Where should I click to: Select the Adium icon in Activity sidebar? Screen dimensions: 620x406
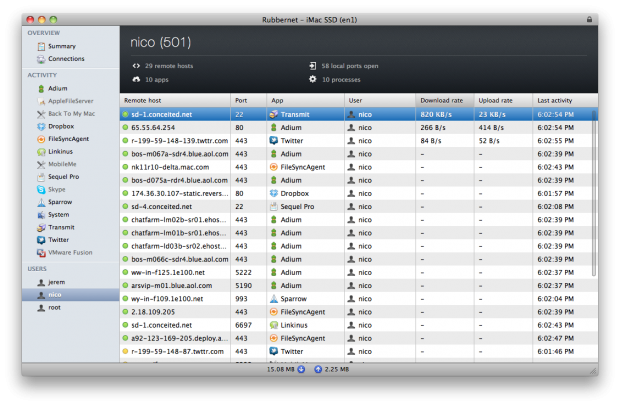click(x=41, y=89)
